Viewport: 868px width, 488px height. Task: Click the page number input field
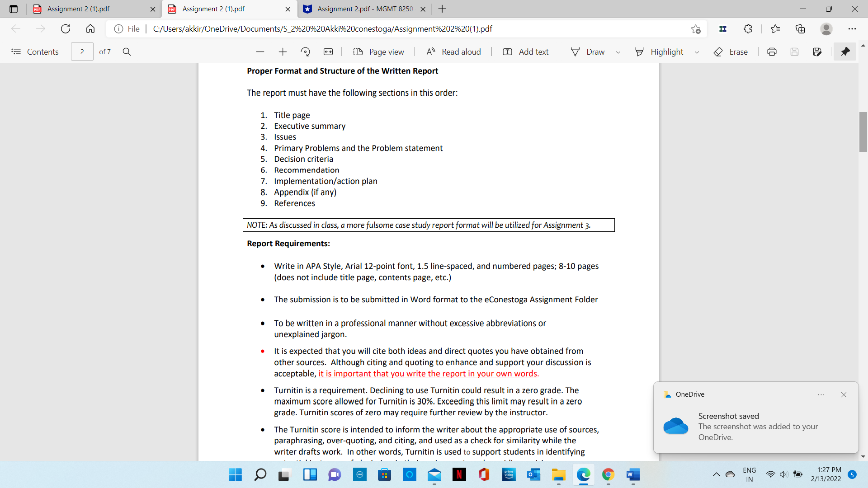pos(82,52)
